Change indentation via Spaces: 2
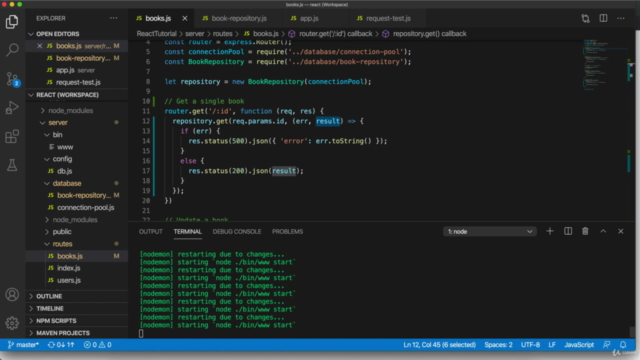 (x=498, y=345)
